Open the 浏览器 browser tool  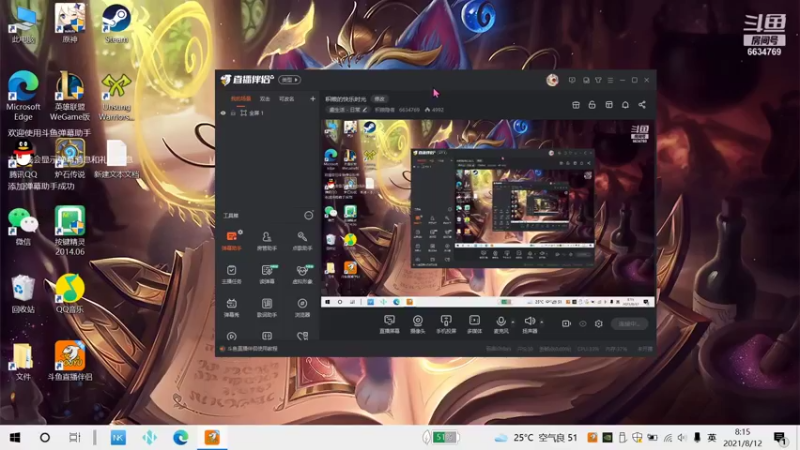coord(302,308)
